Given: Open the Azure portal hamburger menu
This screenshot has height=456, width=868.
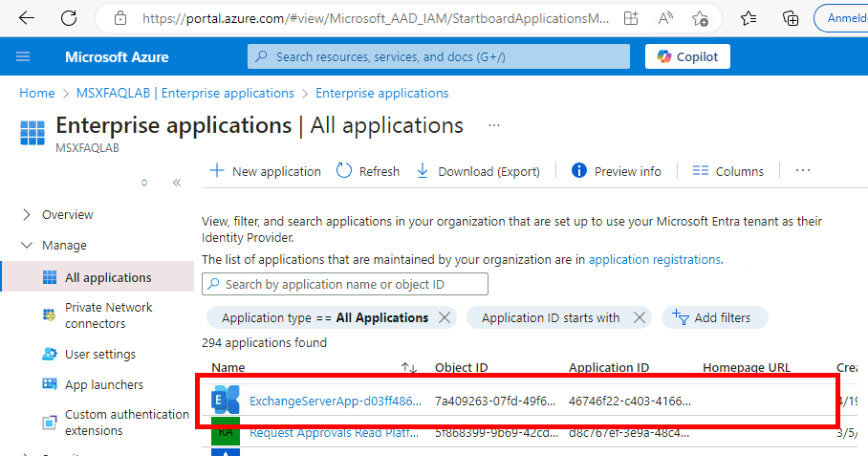Looking at the screenshot, I should [x=23, y=56].
